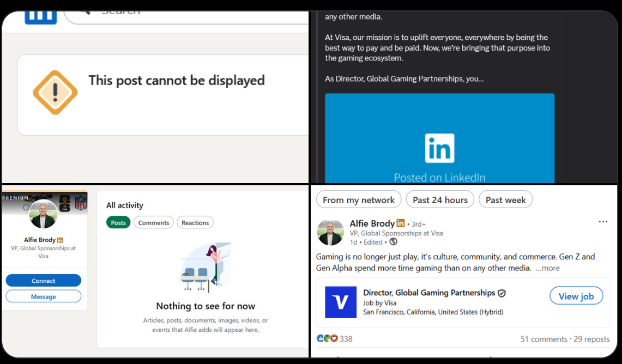Open the "51 comments" link
Viewport: 622px width, 364px height.
coord(544,339)
